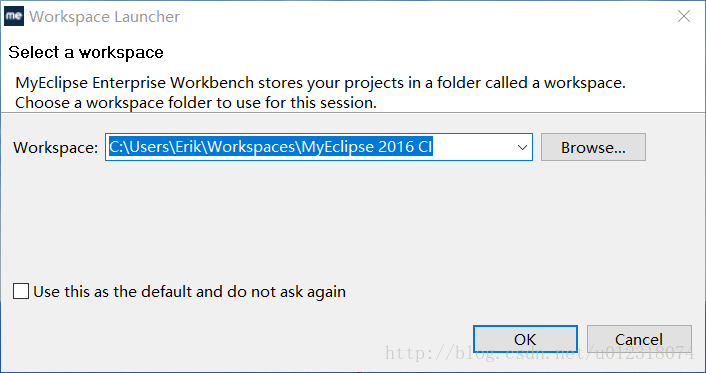Viewport: 706px width, 373px height.
Task: Confirm workspace with the OK button
Action: tap(525, 339)
